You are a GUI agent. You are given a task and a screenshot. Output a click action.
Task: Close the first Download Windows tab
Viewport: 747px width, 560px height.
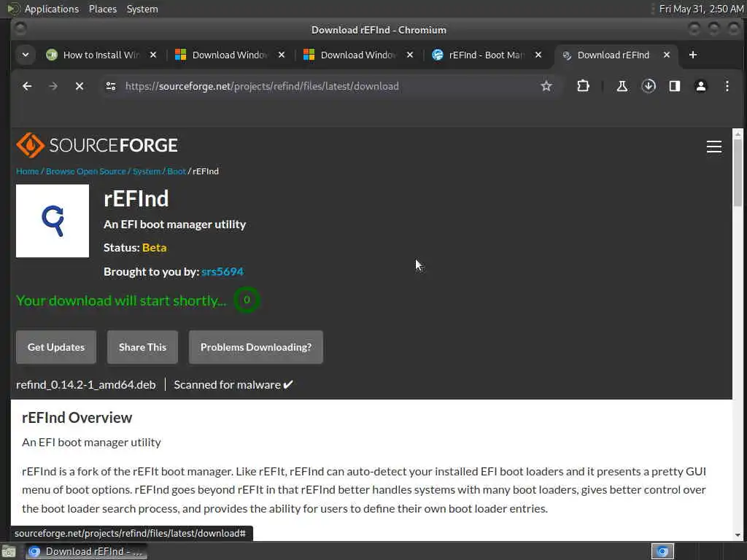(x=282, y=55)
